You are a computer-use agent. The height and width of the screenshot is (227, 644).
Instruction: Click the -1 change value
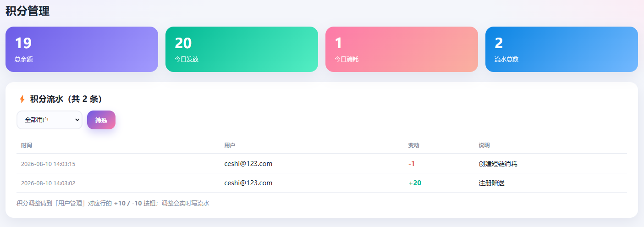click(x=412, y=164)
